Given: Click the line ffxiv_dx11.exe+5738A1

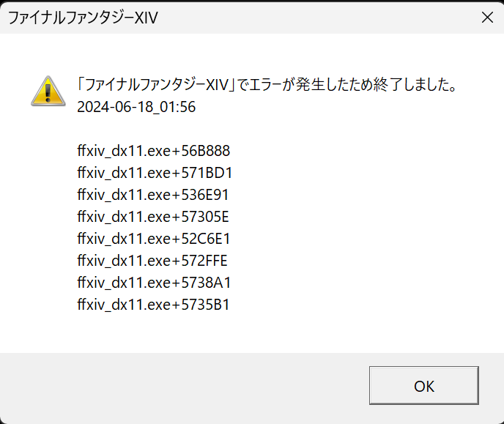Looking at the screenshot, I should pyautogui.click(x=154, y=283).
